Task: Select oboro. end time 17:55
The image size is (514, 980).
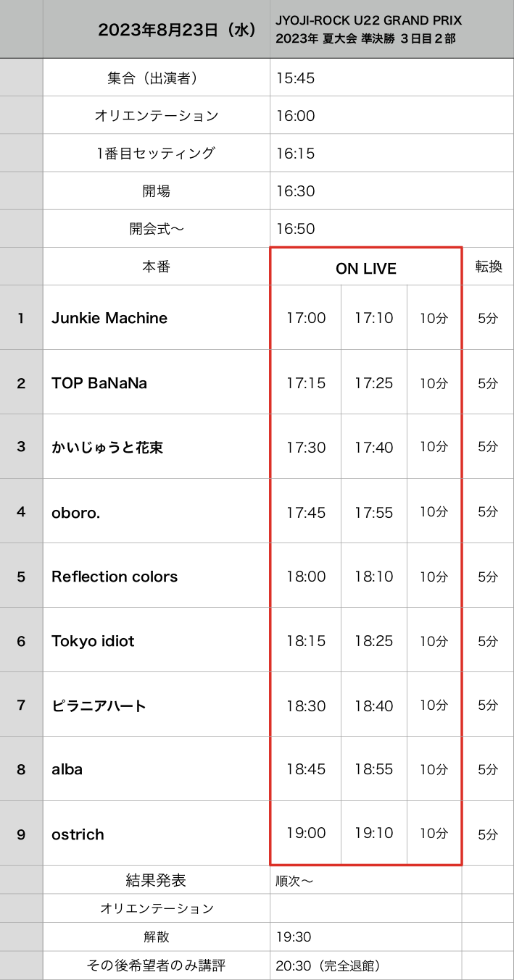Action: point(374,511)
